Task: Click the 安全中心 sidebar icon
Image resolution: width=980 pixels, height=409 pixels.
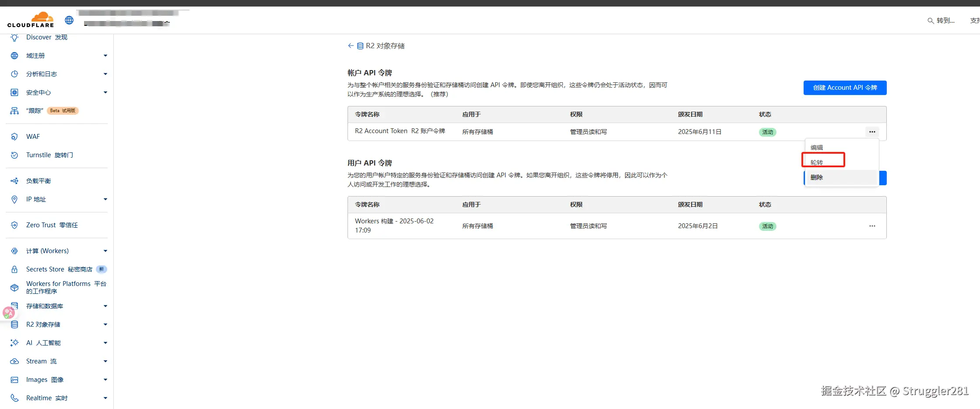Action: (x=14, y=92)
